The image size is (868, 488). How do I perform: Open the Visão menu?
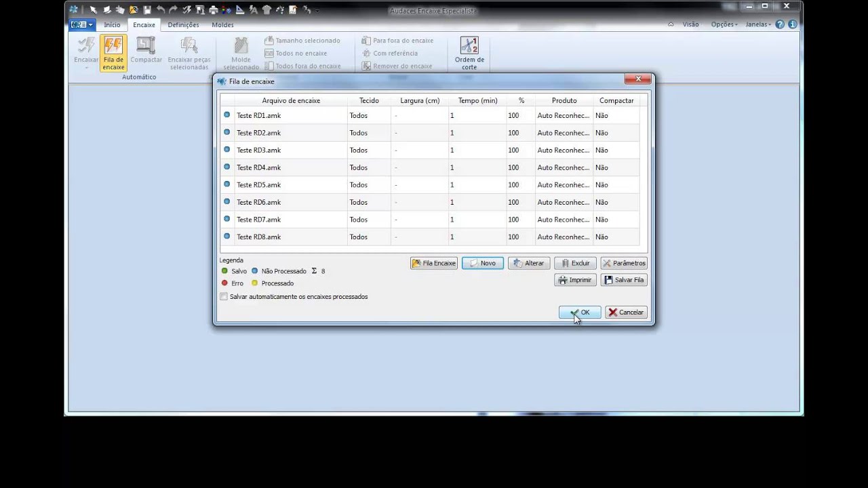click(690, 24)
